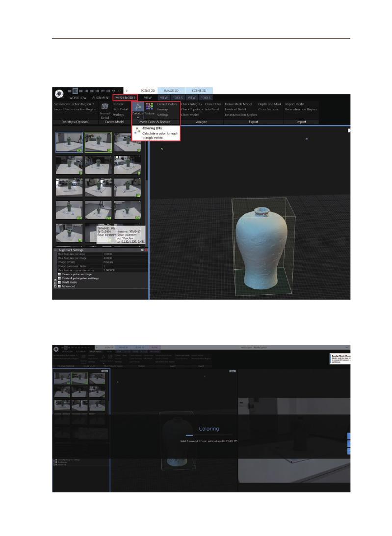Click Check Topology button
This screenshot has width=392, height=536.
pyautogui.click(x=191, y=109)
